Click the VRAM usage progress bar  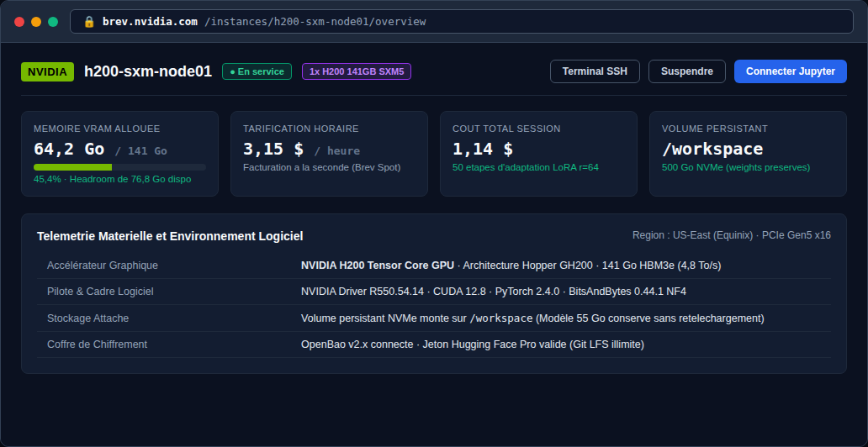[x=119, y=167]
